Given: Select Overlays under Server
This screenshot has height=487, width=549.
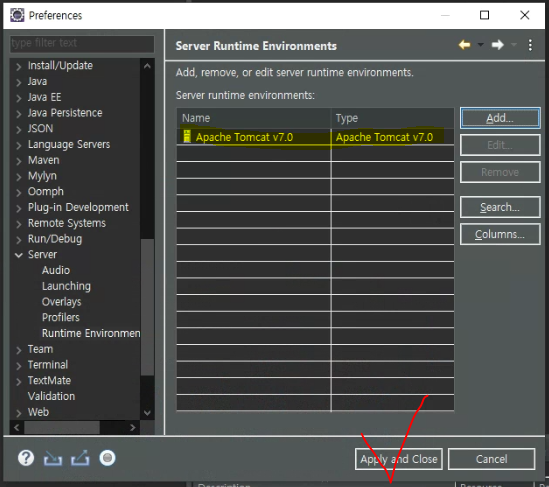Looking at the screenshot, I should [x=61, y=302].
